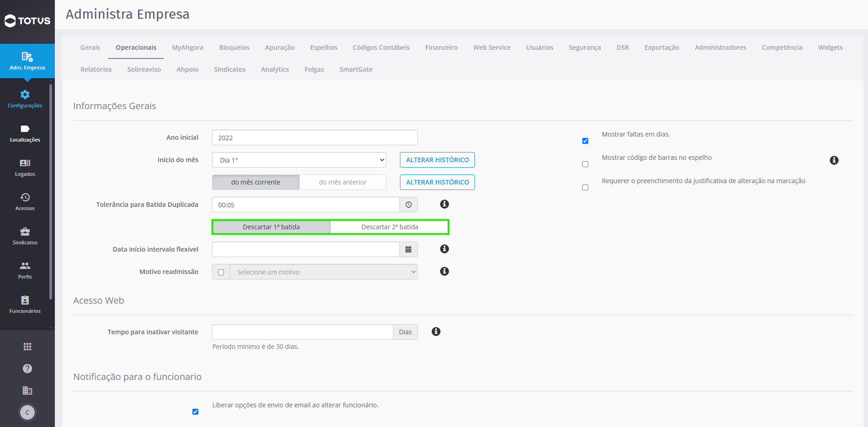Screen dimensions: 868x427
Task: Click ALTERAR HISTÓRICO beside Início do mês
Action: (x=437, y=160)
